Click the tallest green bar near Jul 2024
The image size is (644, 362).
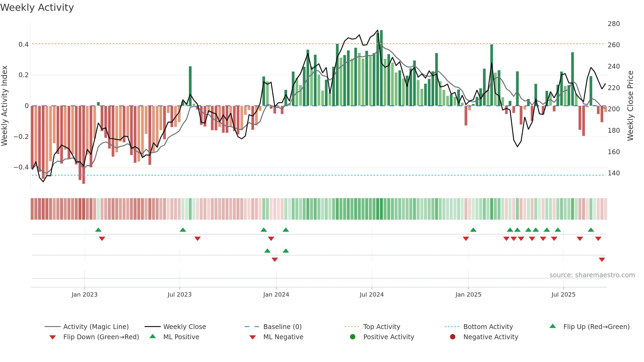tap(381, 68)
